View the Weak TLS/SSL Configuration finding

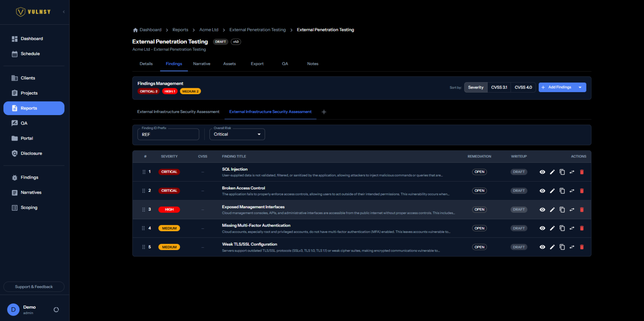542,247
